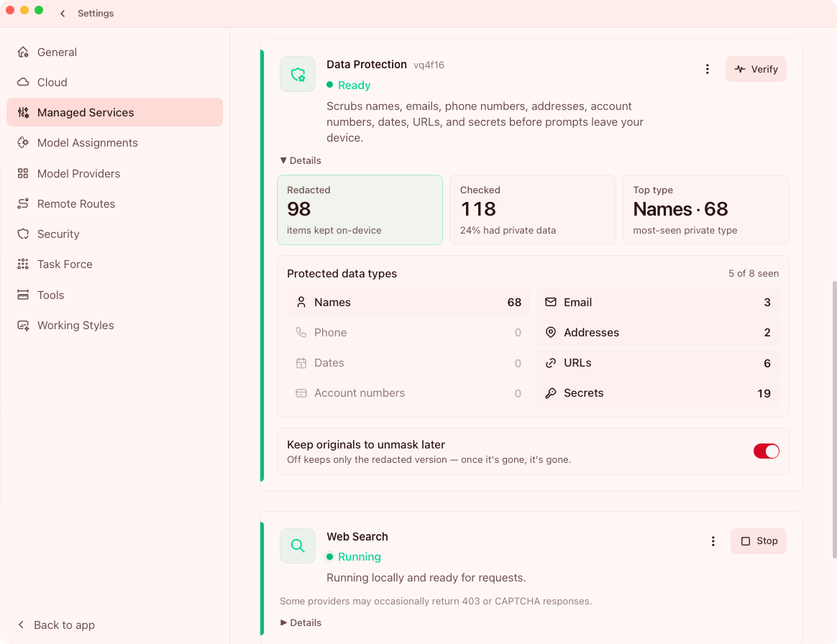837x644 pixels.
Task: Click the Managed Services sliders icon
Action: [23, 113]
